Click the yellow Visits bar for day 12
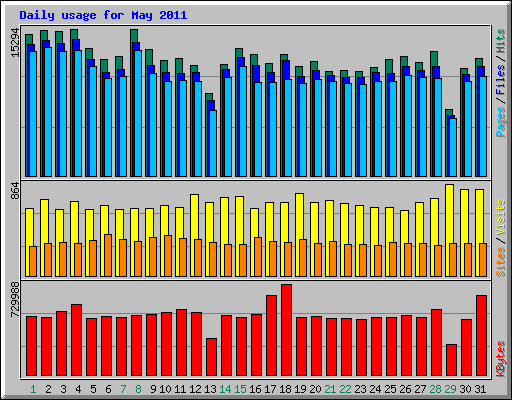512x400 pixels. 194,217
